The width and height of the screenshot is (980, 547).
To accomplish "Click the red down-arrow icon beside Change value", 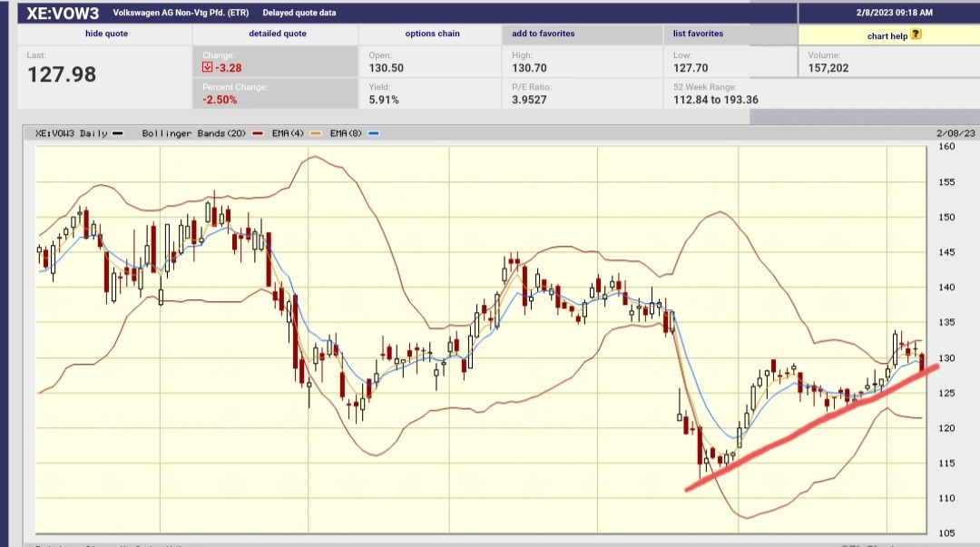I will [205, 67].
